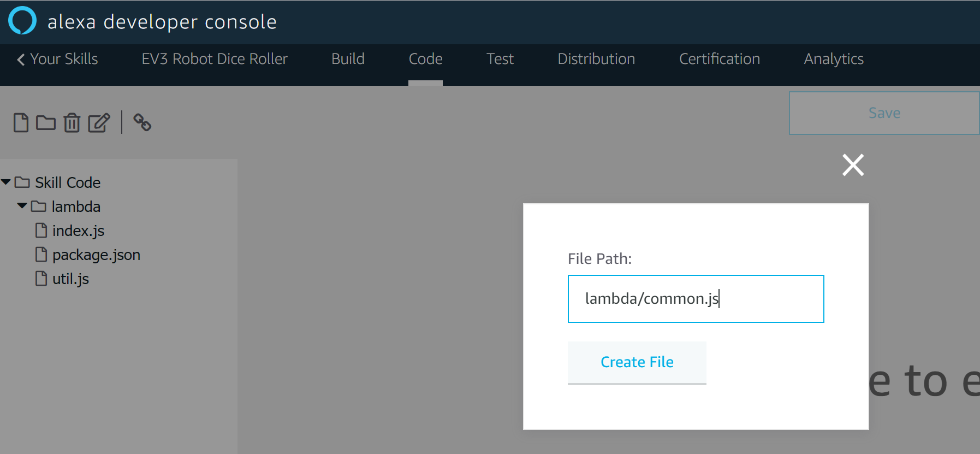The height and width of the screenshot is (454, 980).
Task: Switch to the Certification tab
Action: [x=720, y=59]
